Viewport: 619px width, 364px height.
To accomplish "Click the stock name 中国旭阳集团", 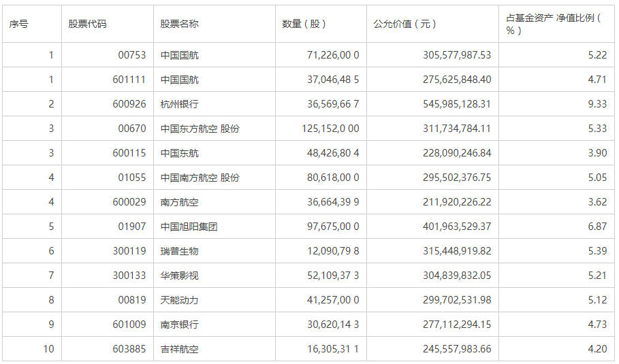I will click(x=189, y=227).
